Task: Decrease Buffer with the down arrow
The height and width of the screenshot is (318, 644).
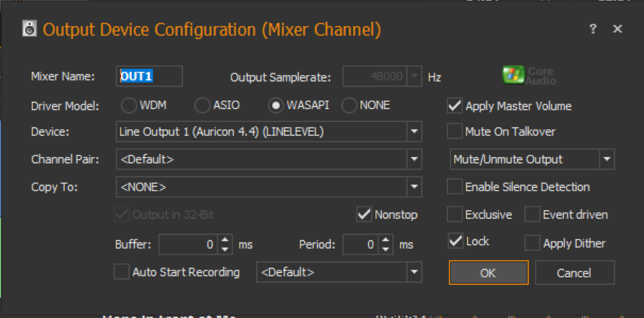Action: (225, 249)
